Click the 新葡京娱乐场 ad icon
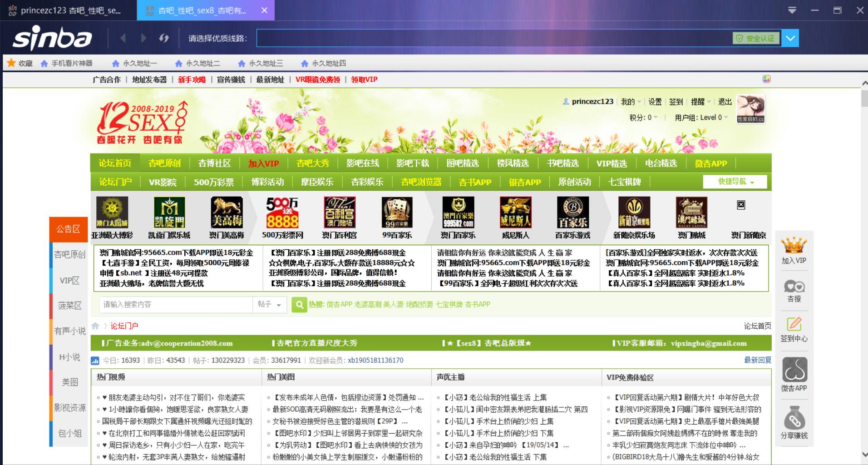 point(634,213)
